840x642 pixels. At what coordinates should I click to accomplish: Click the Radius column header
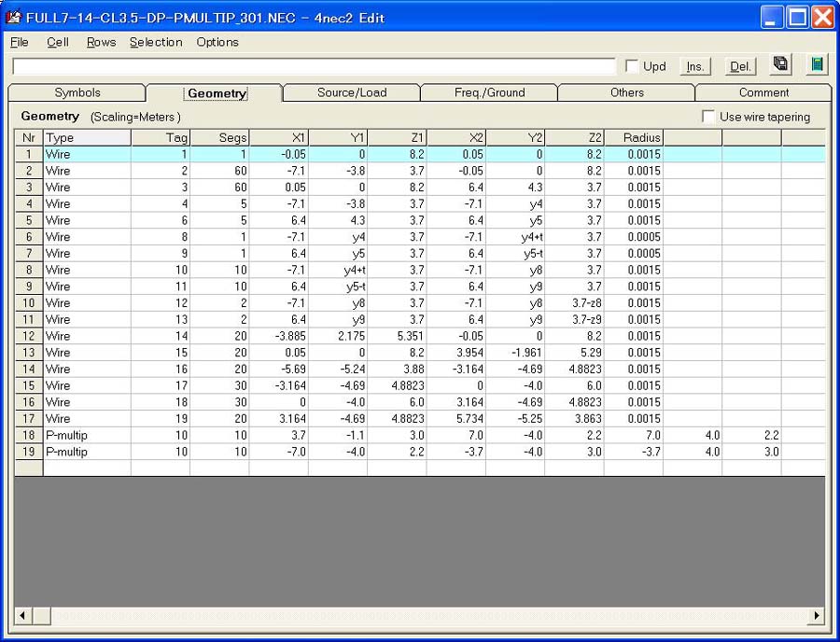633,137
